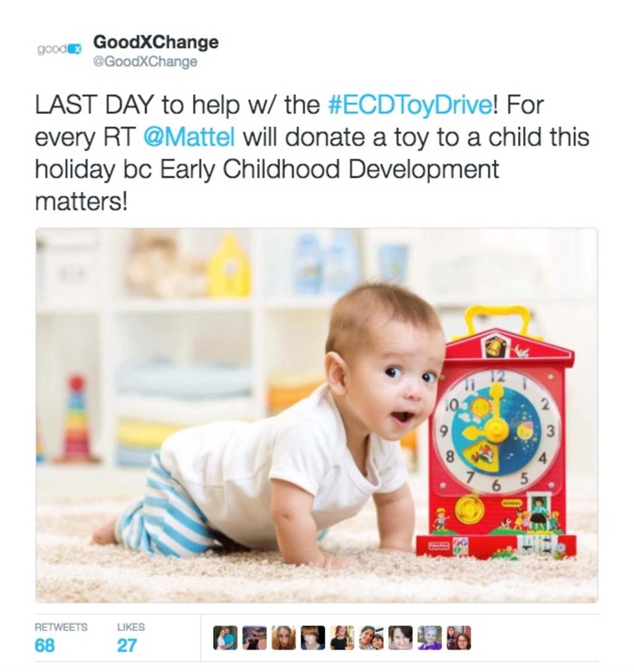Open avatar of couple in blue shirt

pyautogui.click(x=225, y=638)
